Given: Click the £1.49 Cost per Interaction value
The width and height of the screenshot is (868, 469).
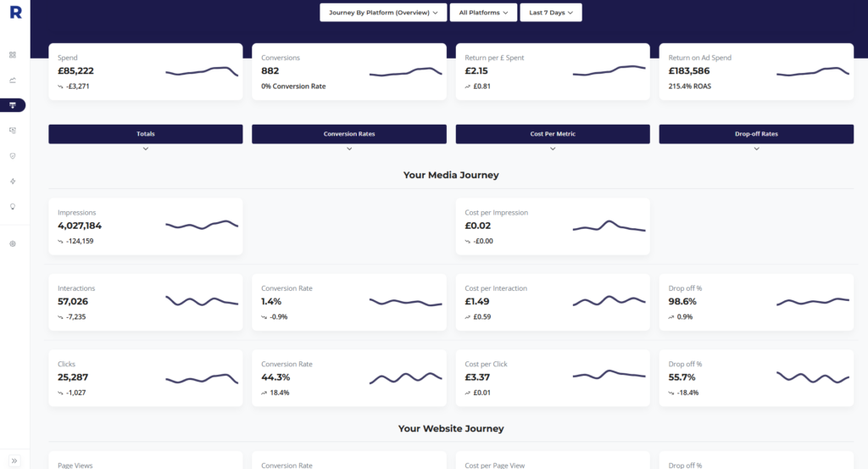Looking at the screenshot, I should 477,302.
